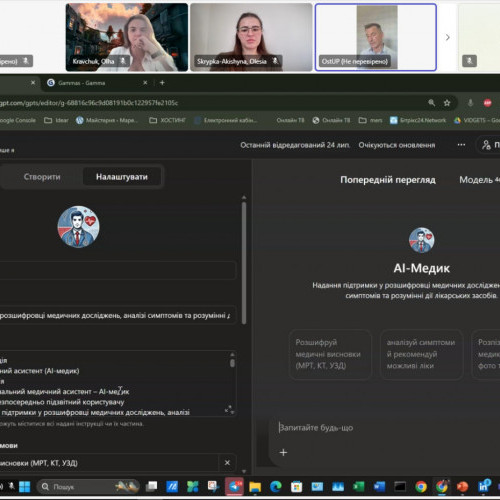Click the zoom magnifier icon in address bar
The height and width of the screenshot is (500, 500).
pyautogui.click(x=431, y=103)
